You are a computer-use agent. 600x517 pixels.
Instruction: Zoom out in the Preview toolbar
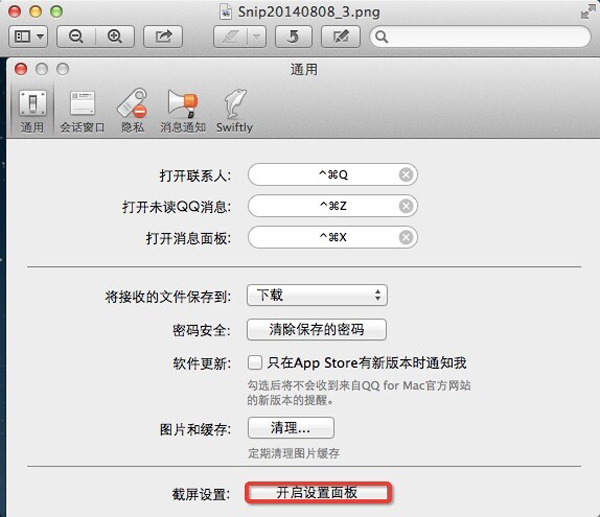point(76,37)
